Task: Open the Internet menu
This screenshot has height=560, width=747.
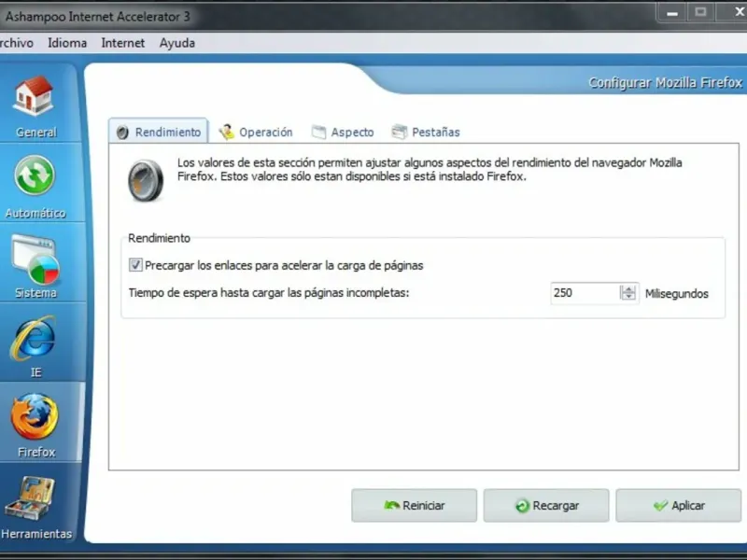Action: (123, 43)
